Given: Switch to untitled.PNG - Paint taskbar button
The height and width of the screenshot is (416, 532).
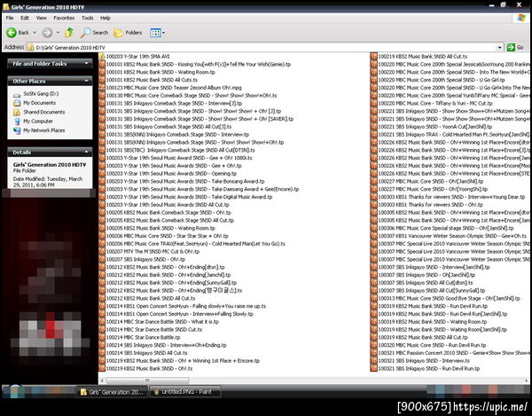Looking at the screenshot, I should (185, 392).
